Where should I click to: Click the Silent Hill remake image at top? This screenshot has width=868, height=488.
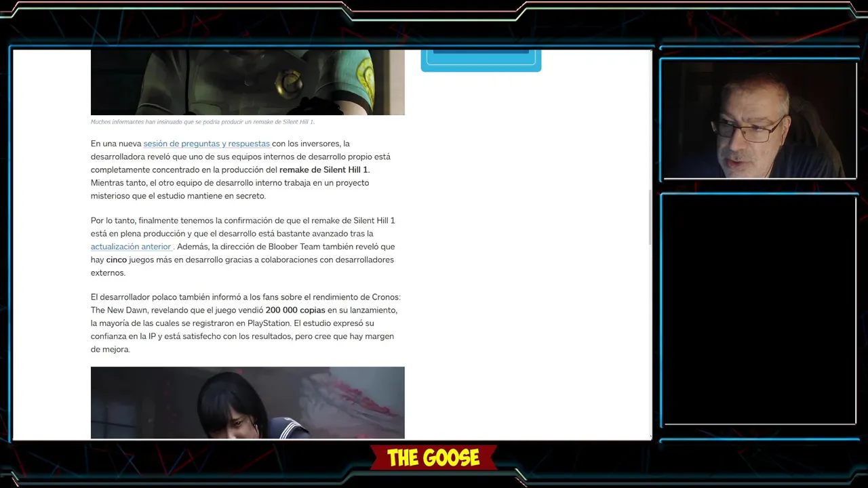[x=248, y=82]
